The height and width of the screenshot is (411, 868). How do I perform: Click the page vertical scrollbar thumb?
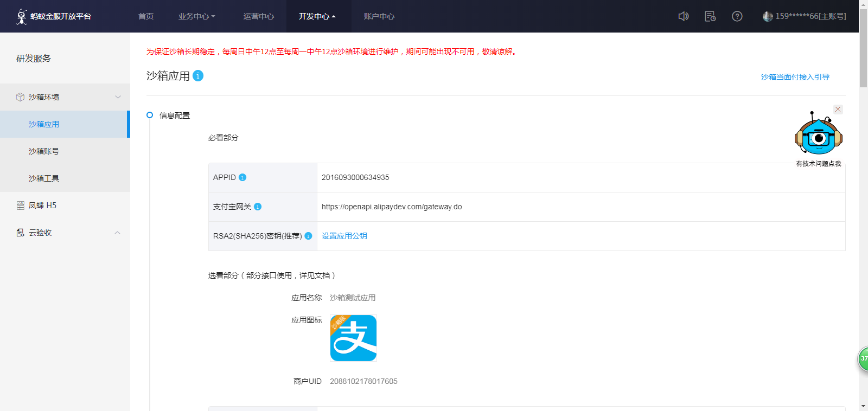coord(863,48)
